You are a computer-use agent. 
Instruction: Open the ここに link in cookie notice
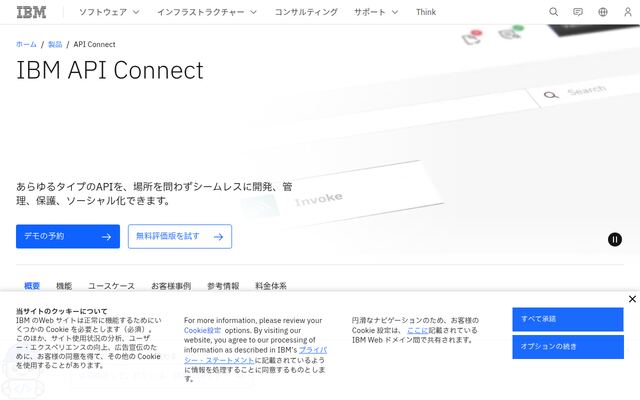[418, 330]
